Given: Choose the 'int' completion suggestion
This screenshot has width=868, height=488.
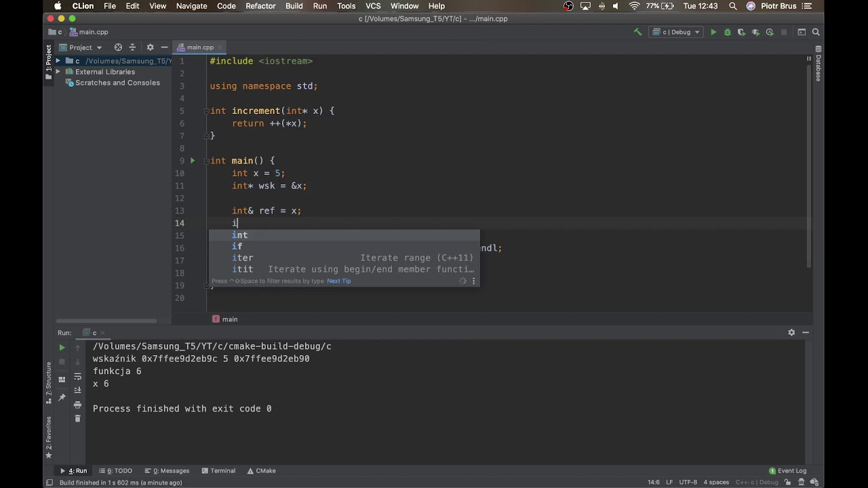Looking at the screenshot, I should point(344,235).
